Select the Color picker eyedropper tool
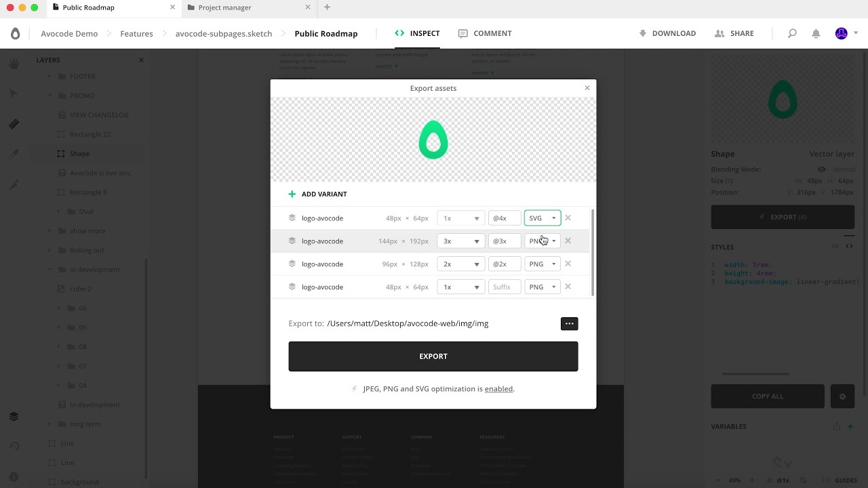Screen dimensions: 868x488 (x=14, y=154)
